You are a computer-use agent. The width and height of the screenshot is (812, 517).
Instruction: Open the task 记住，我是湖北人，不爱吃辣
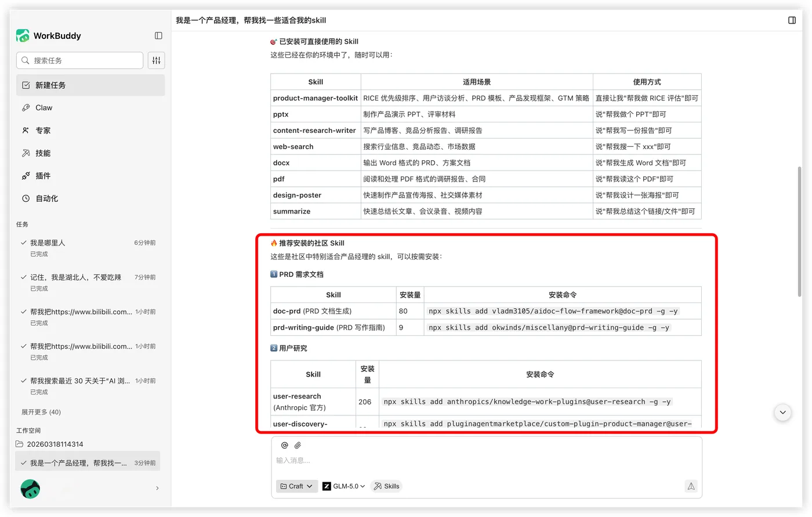click(x=88, y=283)
